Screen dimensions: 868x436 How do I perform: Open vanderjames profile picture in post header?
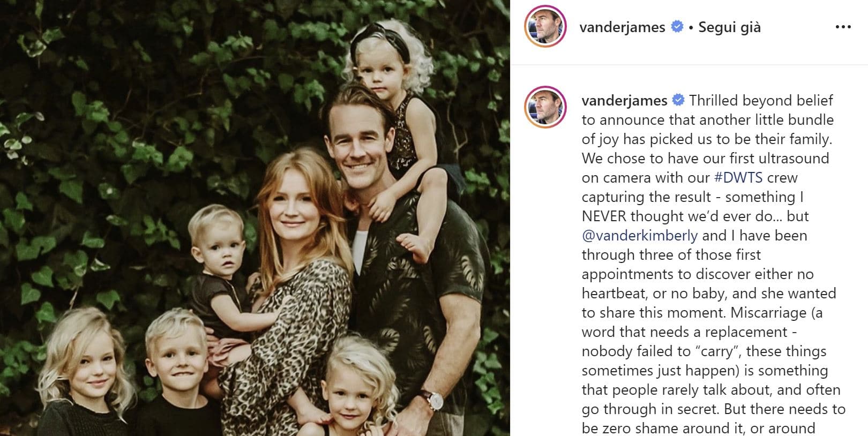pyautogui.click(x=545, y=27)
